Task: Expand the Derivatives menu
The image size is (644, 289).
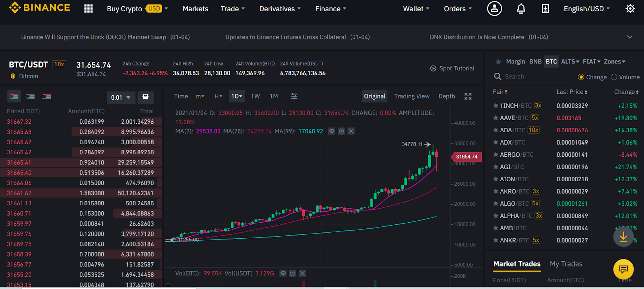Action: [x=280, y=8]
